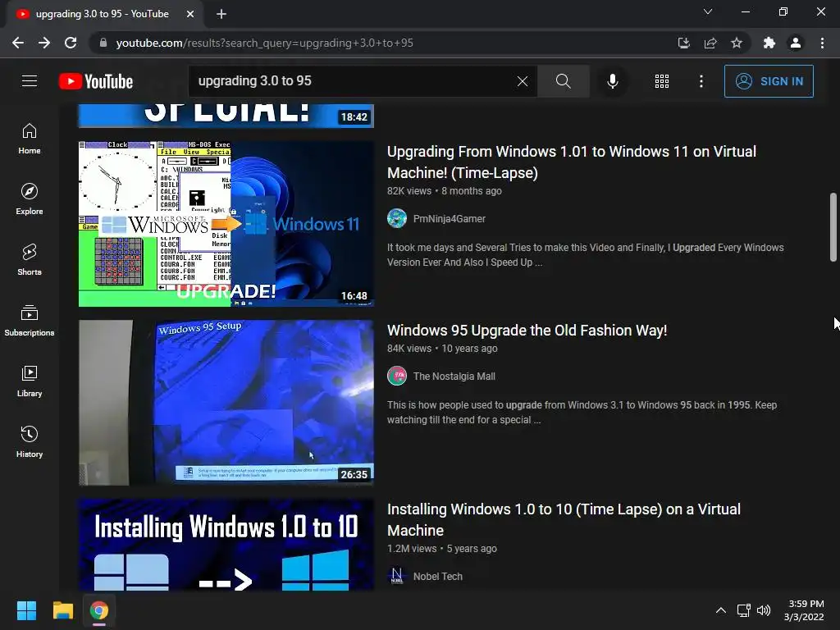840x630 pixels.
Task: Open Chrome extensions puzzle icon
Action: point(769,43)
